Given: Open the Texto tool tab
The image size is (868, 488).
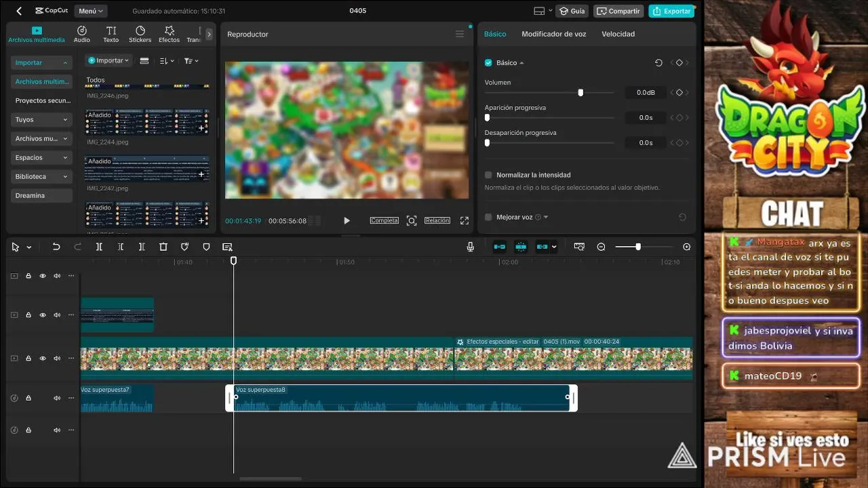Looking at the screenshot, I should [x=111, y=35].
